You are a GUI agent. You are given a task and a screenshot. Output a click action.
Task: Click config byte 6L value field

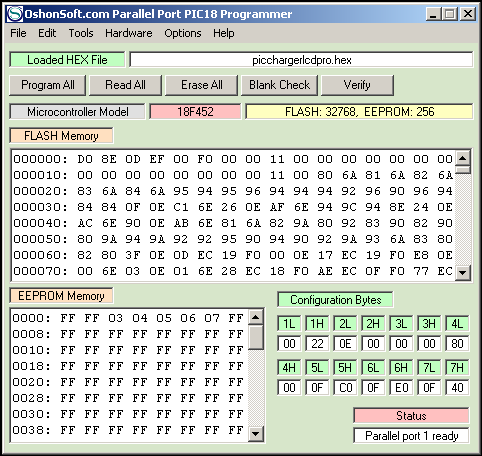click(x=373, y=387)
